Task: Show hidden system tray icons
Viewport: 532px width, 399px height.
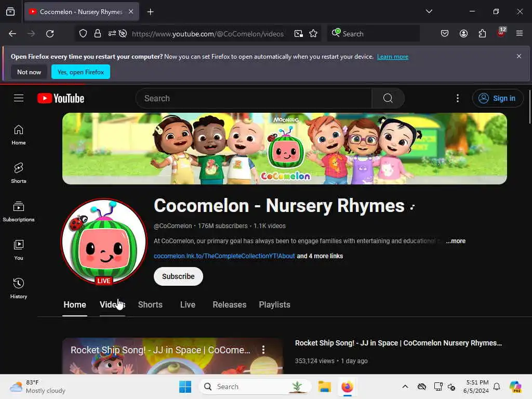Action: pos(405,387)
